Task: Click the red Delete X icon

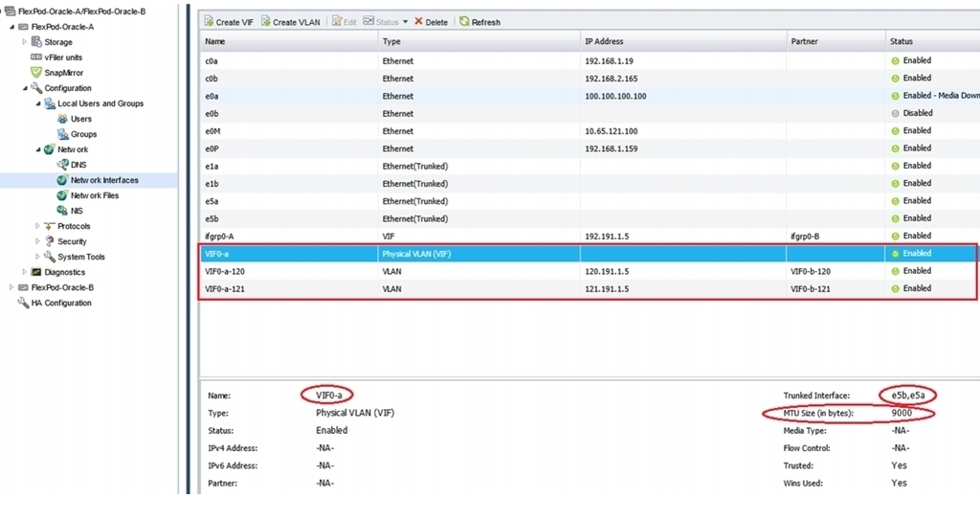Action: [x=419, y=22]
